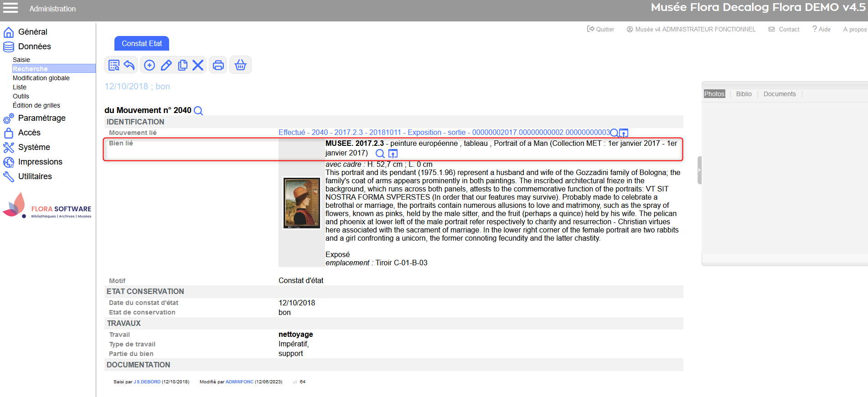Click the search results list icon in toolbar
868x397 pixels.
114,65
